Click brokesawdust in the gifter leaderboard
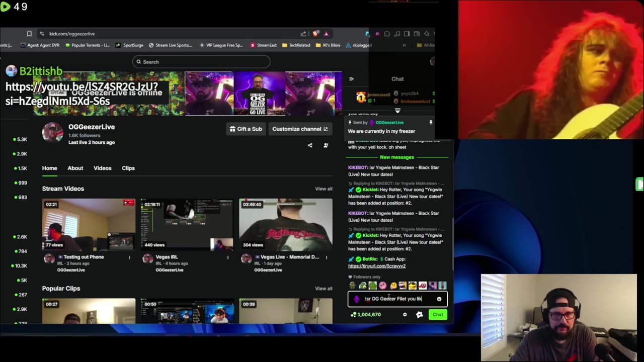Screen dimensions: 644x362 click(x=415, y=102)
